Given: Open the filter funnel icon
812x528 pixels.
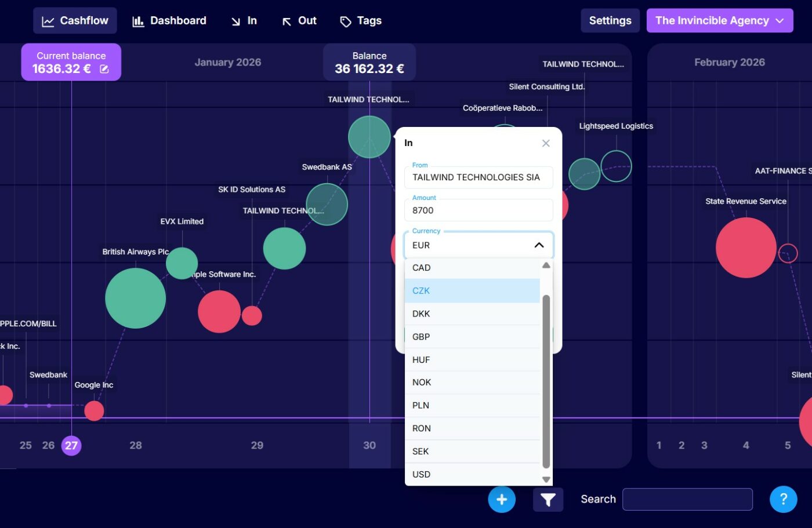Looking at the screenshot, I should (548, 500).
